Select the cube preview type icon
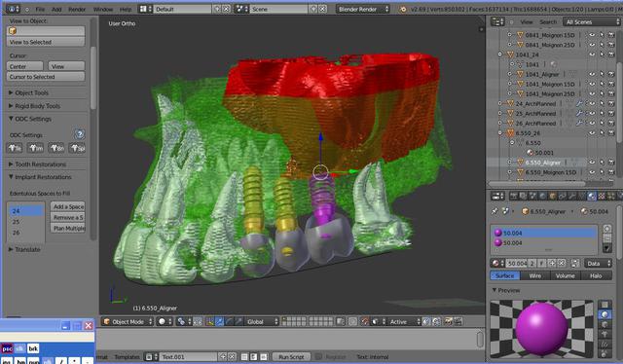 (605, 324)
